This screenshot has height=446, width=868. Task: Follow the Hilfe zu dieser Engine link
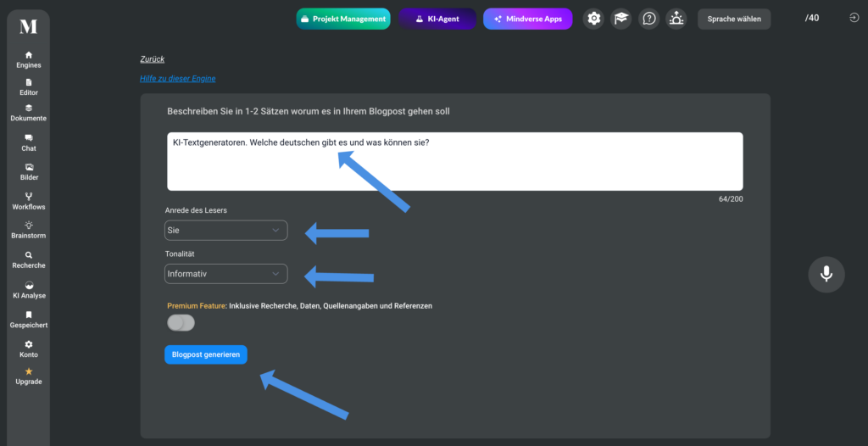coord(178,79)
